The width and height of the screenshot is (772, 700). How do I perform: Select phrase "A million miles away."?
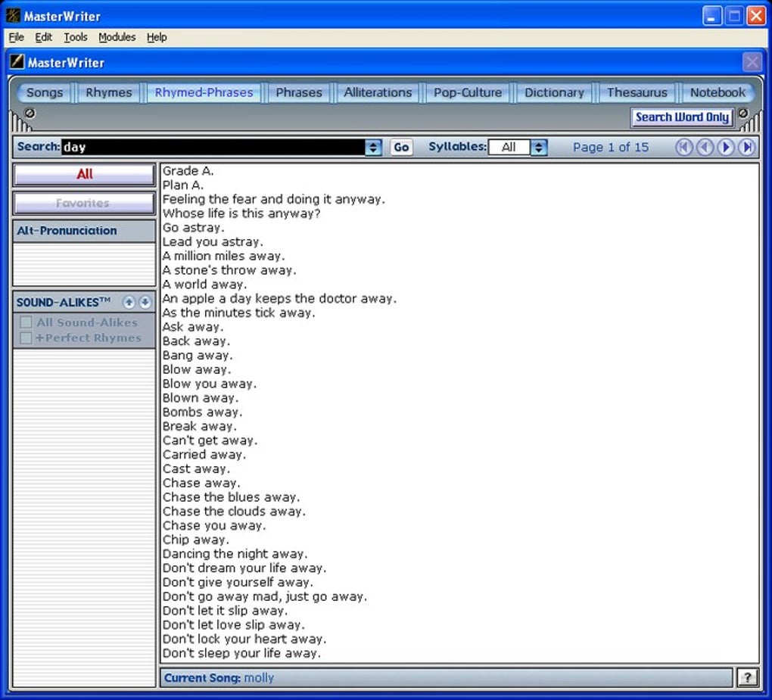223,256
